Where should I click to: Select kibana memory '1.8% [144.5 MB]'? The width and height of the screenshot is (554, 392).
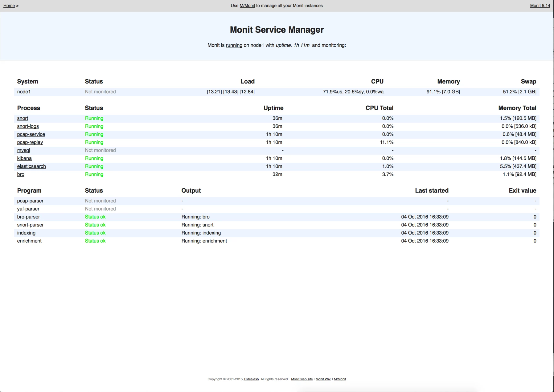(x=518, y=158)
